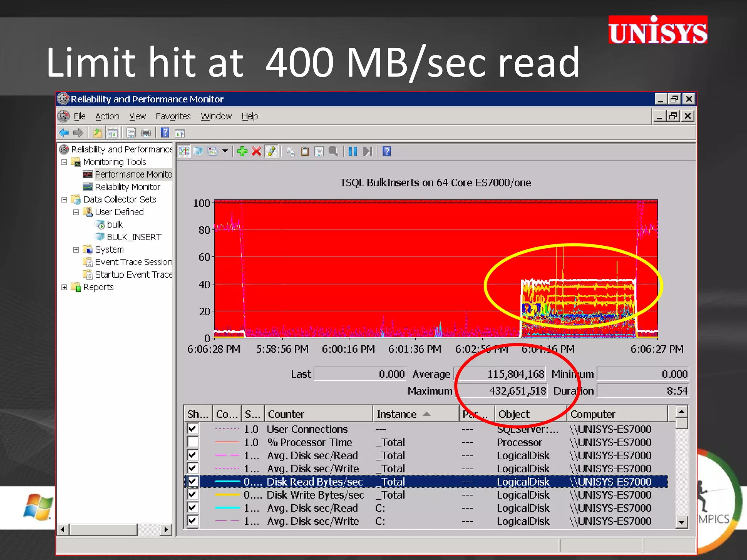
Task: Open the graph type dropdown arrow
Action: click(x=225, y=151)
